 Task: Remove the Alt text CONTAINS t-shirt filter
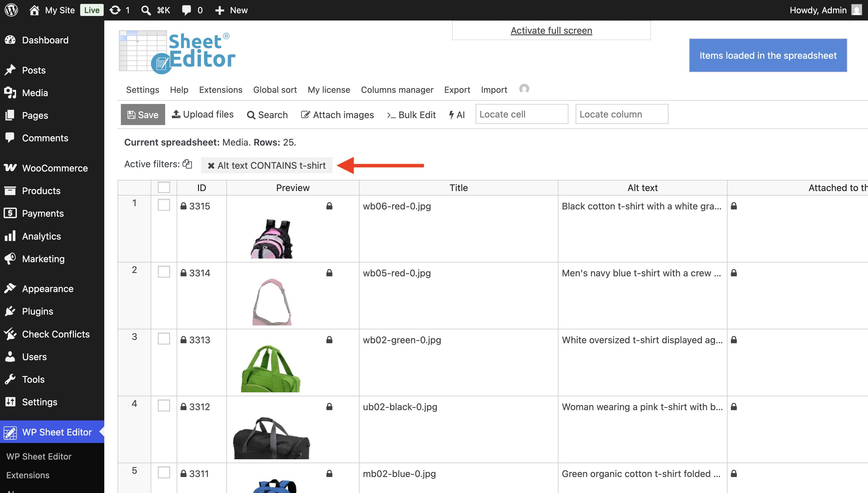point(211,165)
